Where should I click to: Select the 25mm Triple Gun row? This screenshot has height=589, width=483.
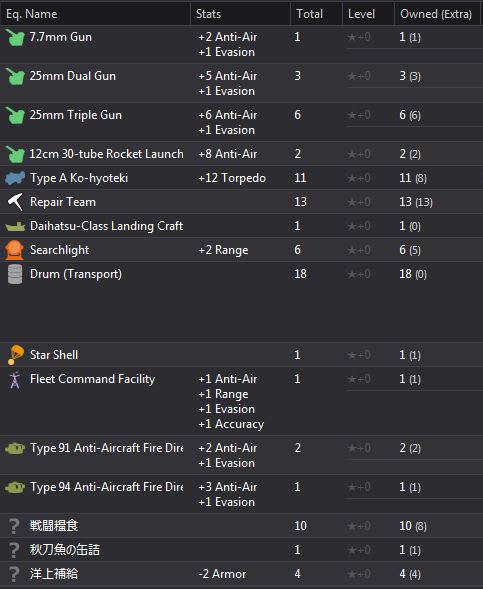(x=242, y=122)
